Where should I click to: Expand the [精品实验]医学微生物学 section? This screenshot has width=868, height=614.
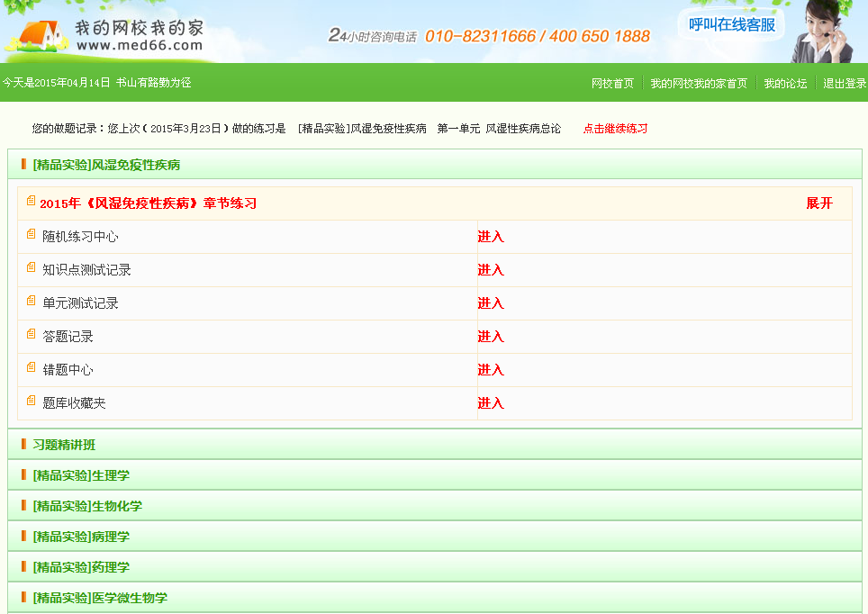click(100, 598)
